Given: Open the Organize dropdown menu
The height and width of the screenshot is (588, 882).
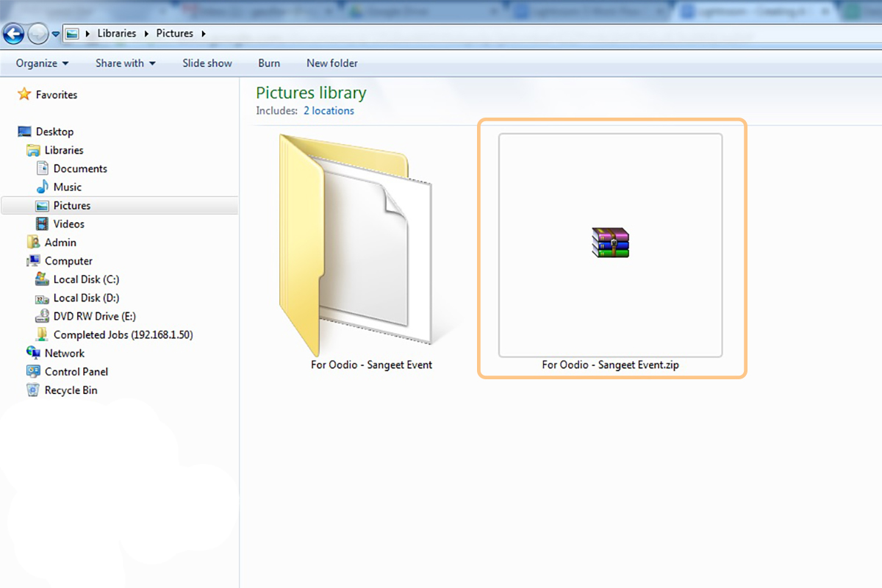Looking at the screenshot, I should click(x=43, y=63).
